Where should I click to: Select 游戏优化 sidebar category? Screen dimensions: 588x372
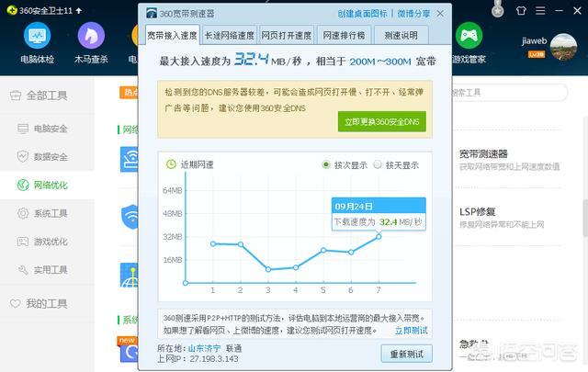pyautogui.click(x=47, y=242)
